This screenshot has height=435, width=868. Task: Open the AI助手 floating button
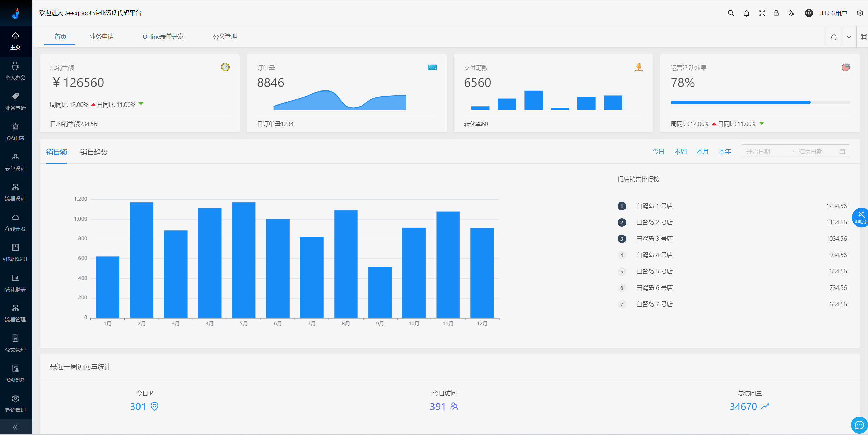pos(860,217)
